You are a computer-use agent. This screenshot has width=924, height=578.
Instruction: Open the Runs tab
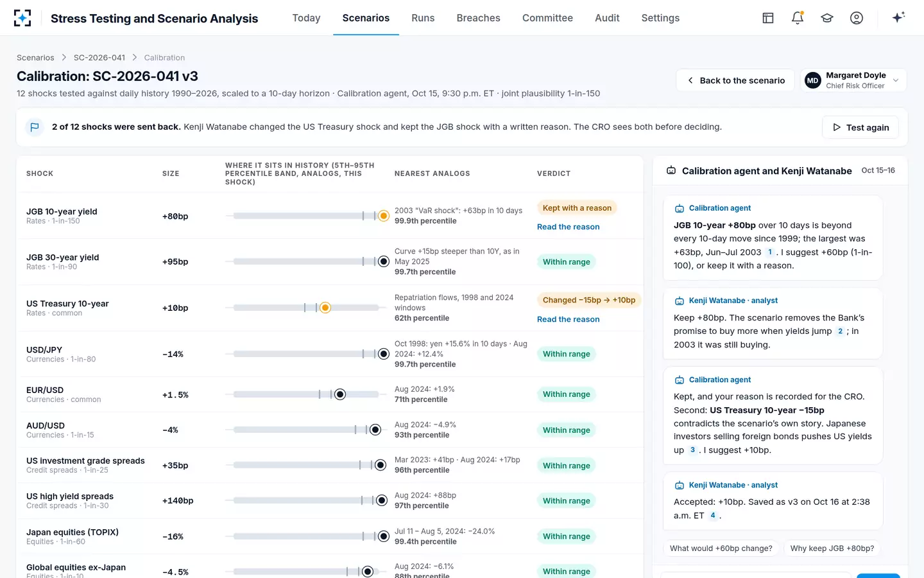click(x=423, y=18)
